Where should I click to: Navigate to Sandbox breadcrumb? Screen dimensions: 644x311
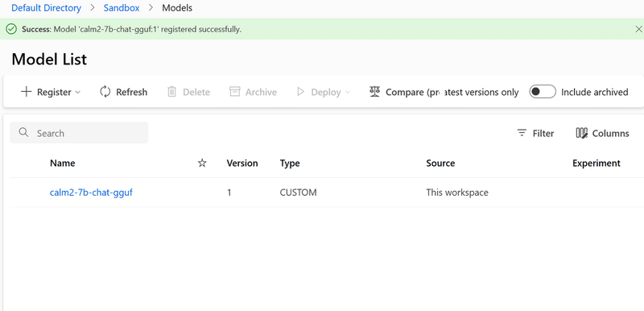[x=122, y=8]
